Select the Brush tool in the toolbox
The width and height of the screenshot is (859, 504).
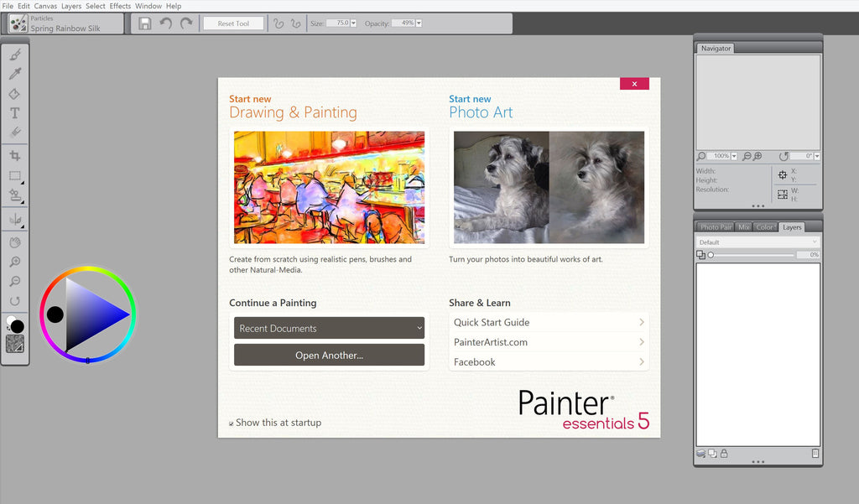point(15,55)
